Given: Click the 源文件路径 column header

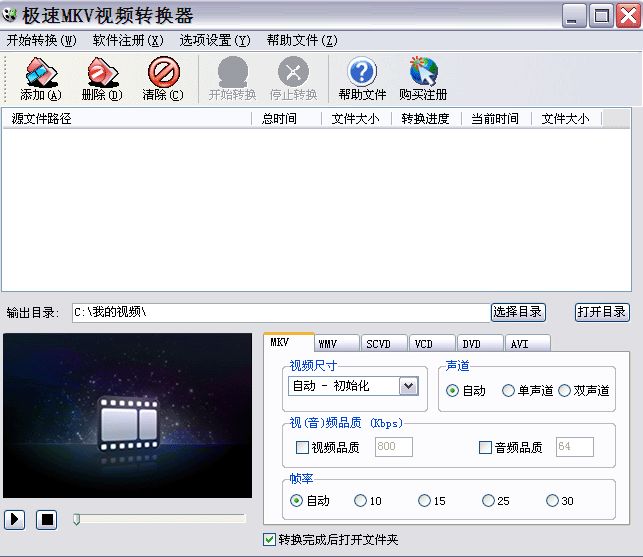Looking at the screenshot, I should (x=127, y=119).
